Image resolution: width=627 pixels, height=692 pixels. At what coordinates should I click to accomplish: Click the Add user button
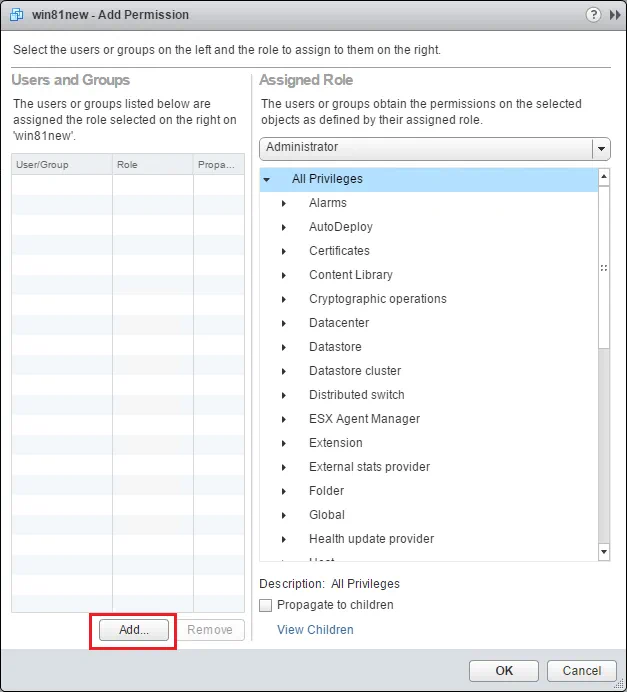[x=133, y=630]
